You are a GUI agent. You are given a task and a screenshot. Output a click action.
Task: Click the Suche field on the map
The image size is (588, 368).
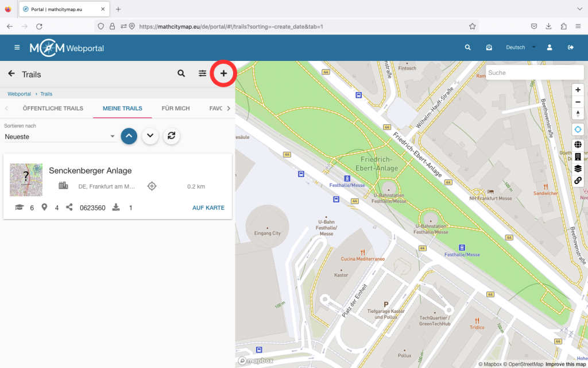click(x=533, y=73)
